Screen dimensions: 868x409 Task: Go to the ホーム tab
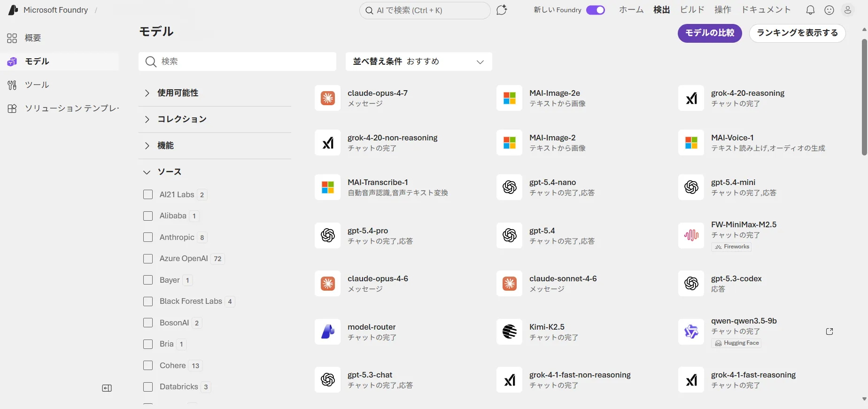[631, 10]
